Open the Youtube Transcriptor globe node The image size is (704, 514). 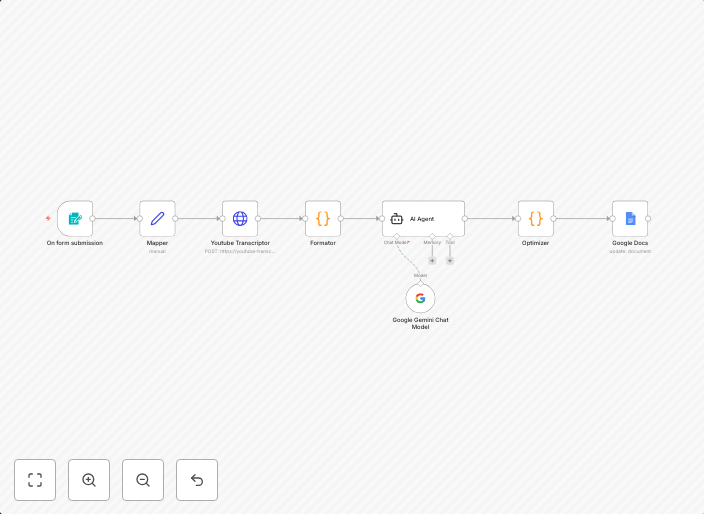pos(240,218)
